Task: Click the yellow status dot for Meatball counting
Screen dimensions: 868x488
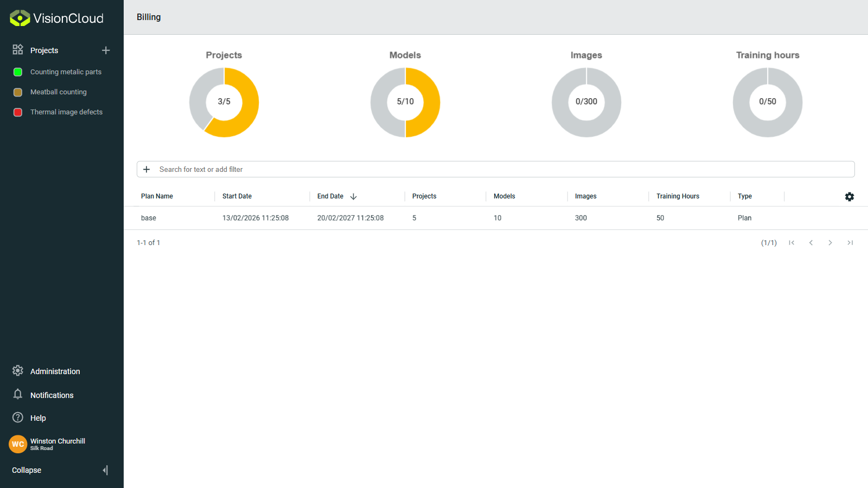Action: pyautogui.click(x=17, y=92)
